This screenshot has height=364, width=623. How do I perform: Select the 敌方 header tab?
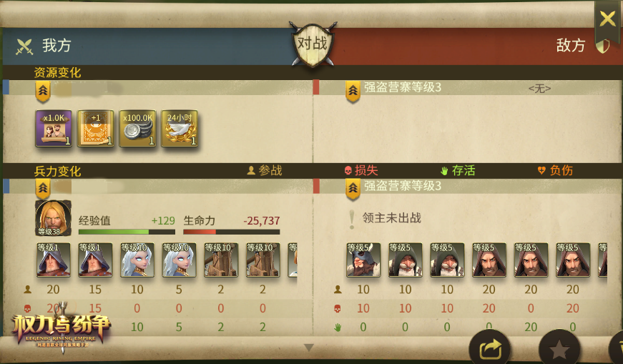coord(571,45)
